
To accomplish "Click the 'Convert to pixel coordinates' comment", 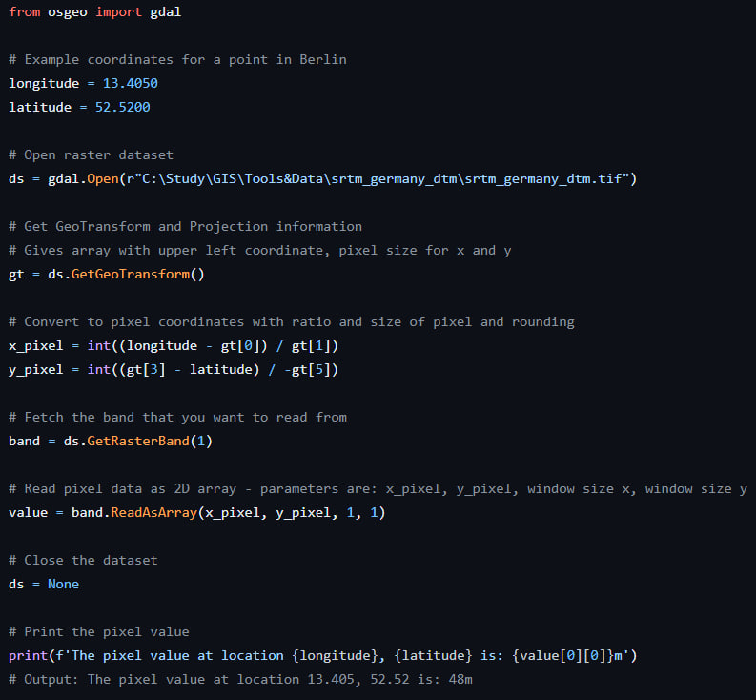I will click(292, 321).
